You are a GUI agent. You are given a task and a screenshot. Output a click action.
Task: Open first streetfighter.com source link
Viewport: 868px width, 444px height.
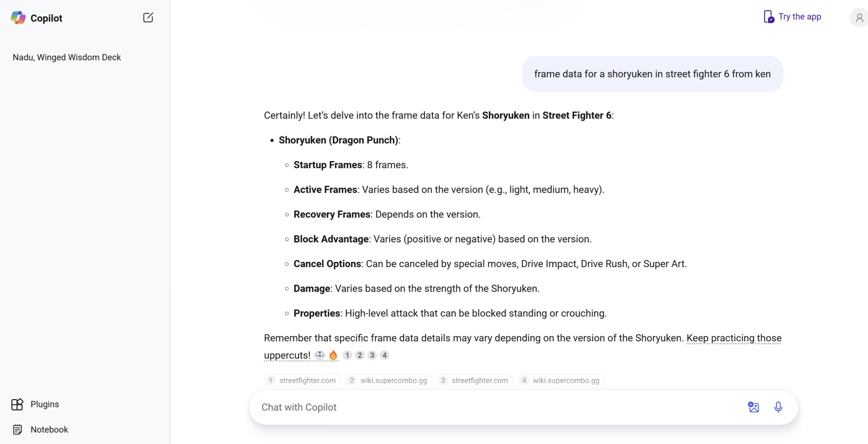coord(302,380)
